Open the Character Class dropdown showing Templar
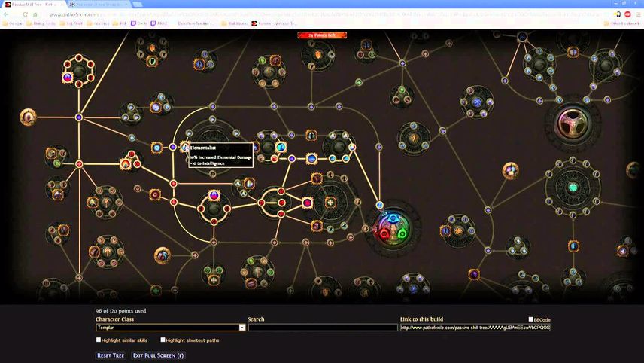 171,328
